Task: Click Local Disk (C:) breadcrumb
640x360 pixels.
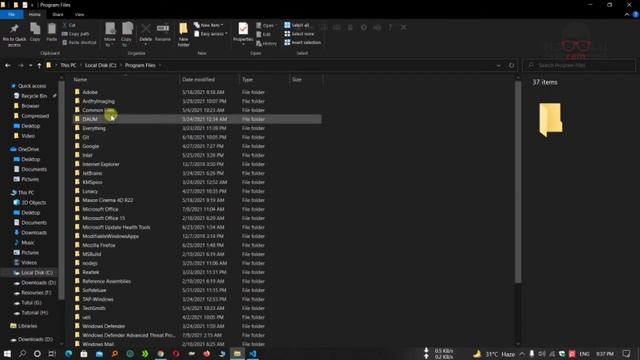Action: 100,65
